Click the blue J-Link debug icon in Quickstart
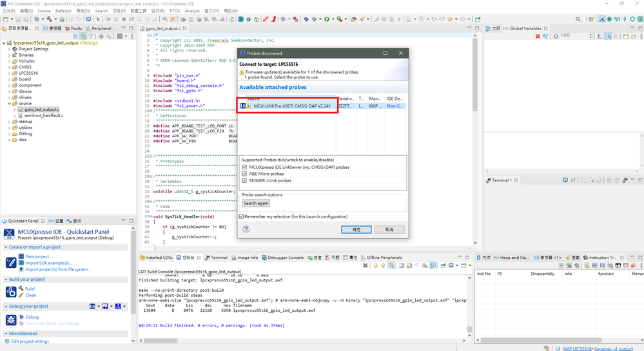Screen dimensions: 644x351 pyautogui.click(x=118, y=307)
